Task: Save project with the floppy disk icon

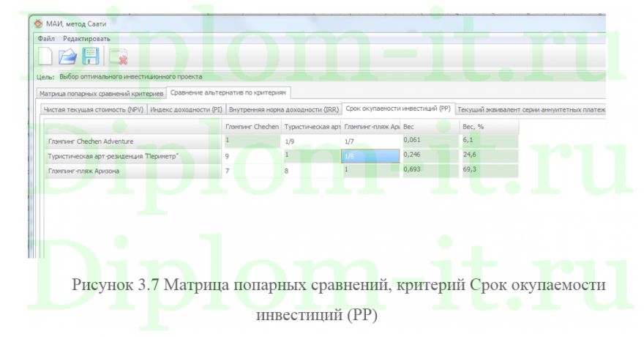Action: click(91, 56)
